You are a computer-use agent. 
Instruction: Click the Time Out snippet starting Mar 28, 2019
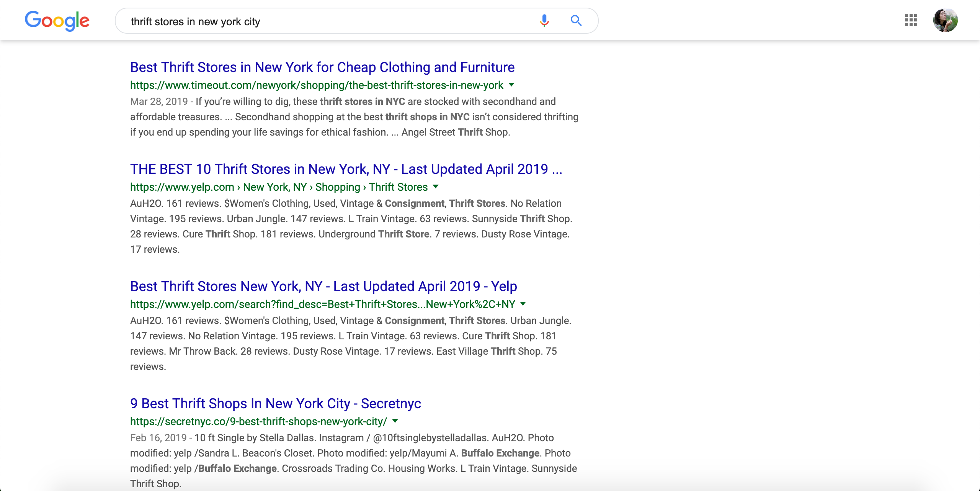354,117
